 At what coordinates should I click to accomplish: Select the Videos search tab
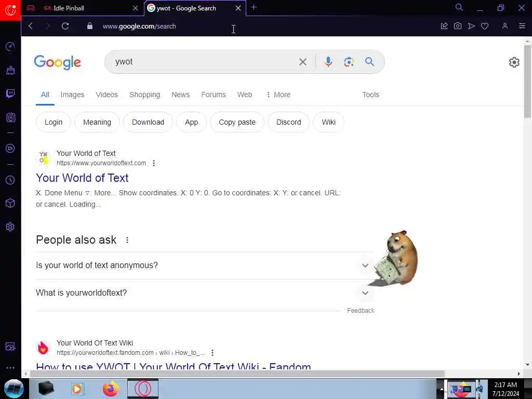pos(107,95)
